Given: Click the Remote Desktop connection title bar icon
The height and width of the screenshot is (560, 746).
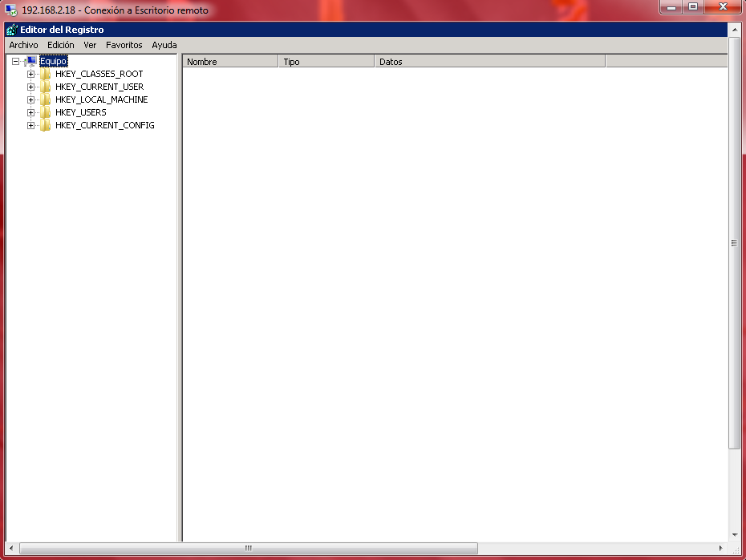Looking at the screenshot, I should point(10,10).
